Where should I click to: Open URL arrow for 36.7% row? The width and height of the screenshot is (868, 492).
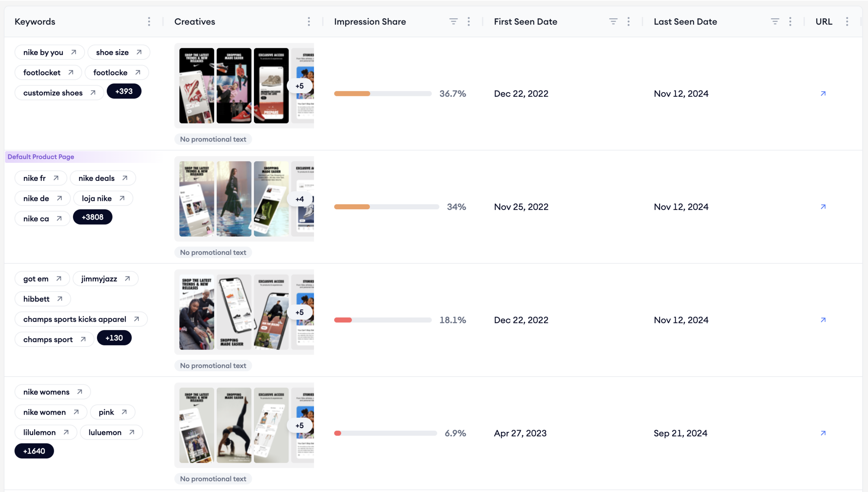click(x=823, y=94)
